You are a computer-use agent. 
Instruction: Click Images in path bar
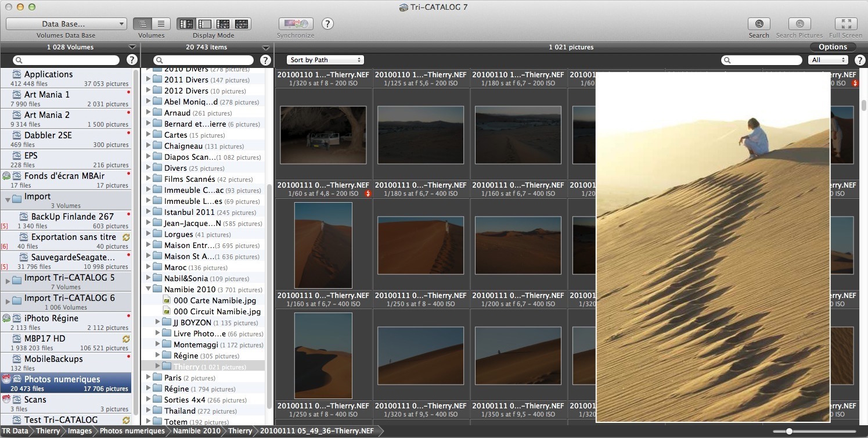(80, 431)
